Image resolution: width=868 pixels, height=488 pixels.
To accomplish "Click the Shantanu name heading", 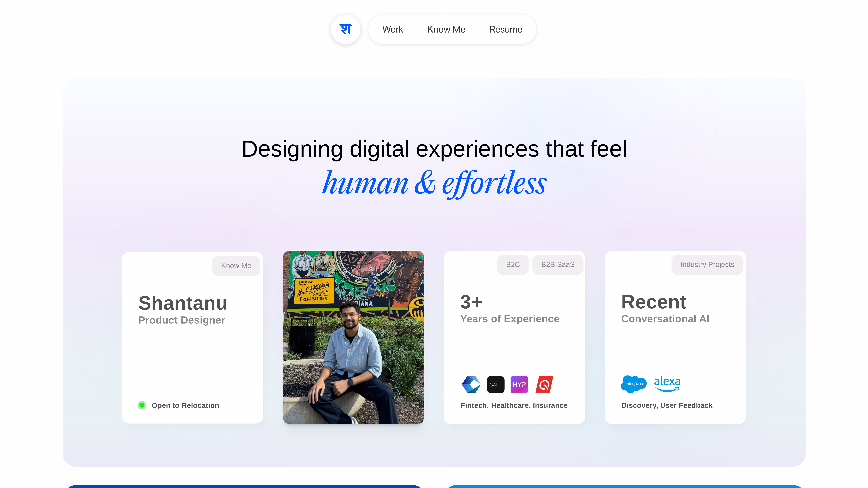I will point(183,303).
